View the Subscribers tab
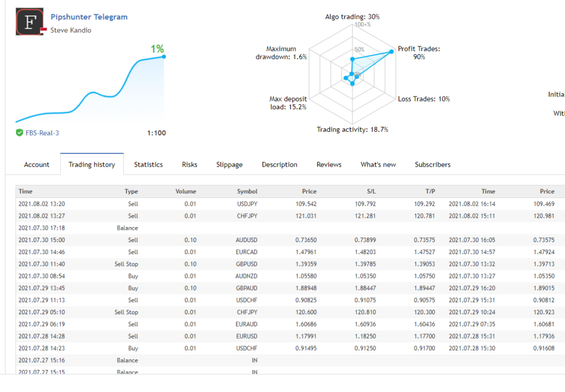The image size is (565, 392). coord(433,164)
